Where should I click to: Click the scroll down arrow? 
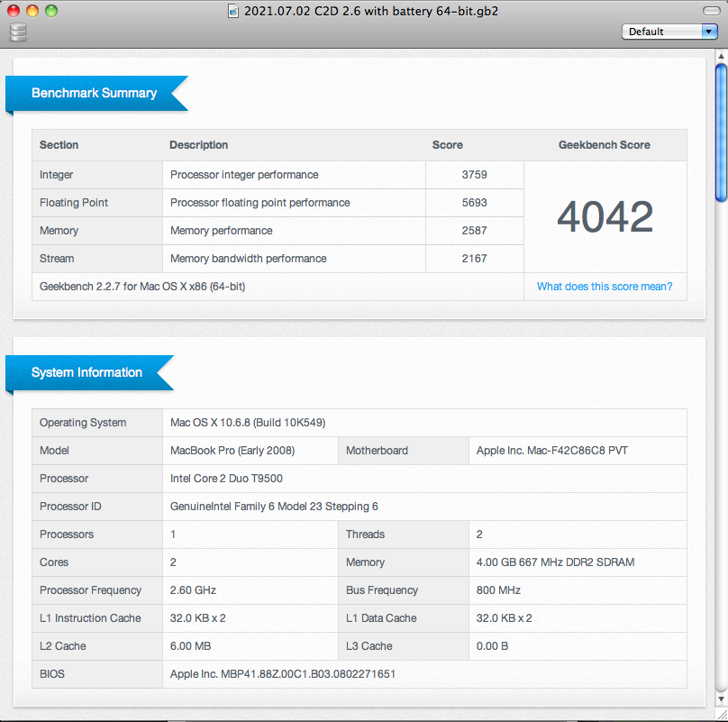(721, 699)
